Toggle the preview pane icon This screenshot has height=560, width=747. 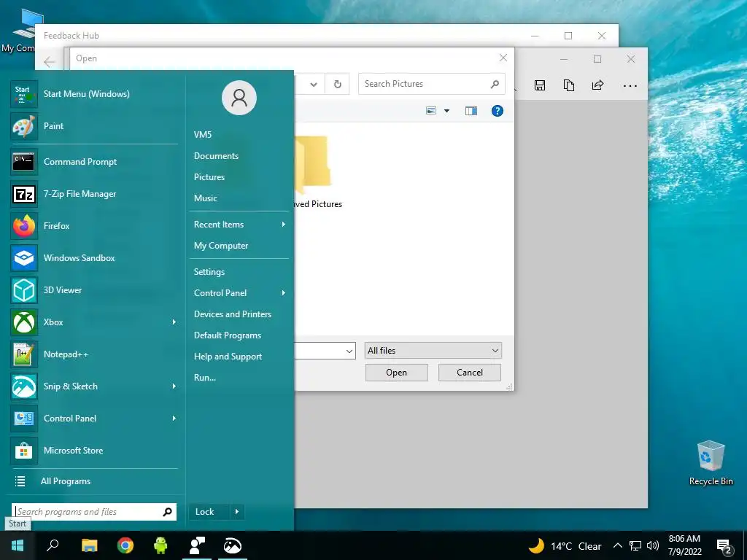point(471,111)
